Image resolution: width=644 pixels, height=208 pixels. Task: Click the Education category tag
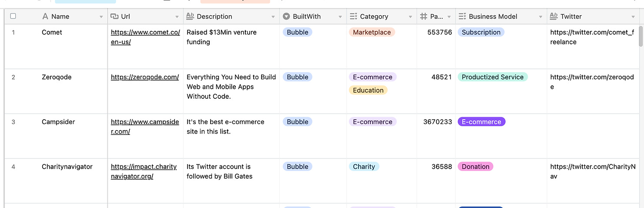(368, 91)
